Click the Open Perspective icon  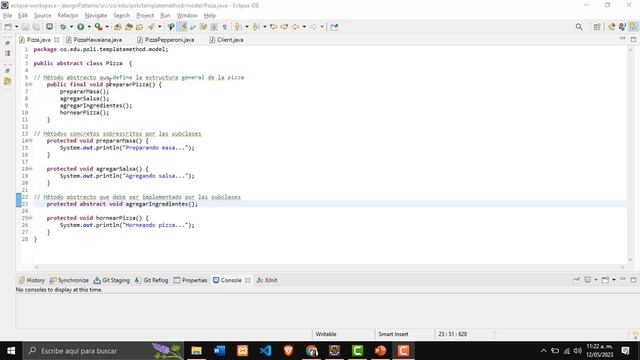(x=597, y=27)
